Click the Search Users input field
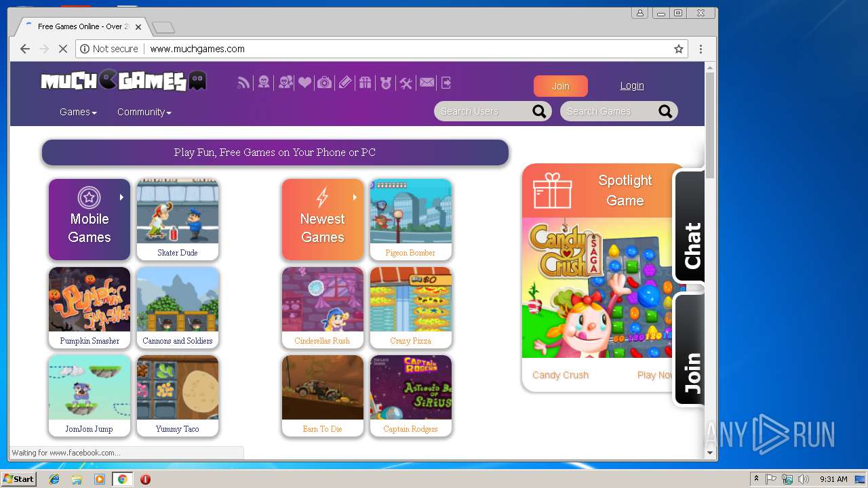The height and width of the screenshot is (488, 868). (x=484, y=112)
